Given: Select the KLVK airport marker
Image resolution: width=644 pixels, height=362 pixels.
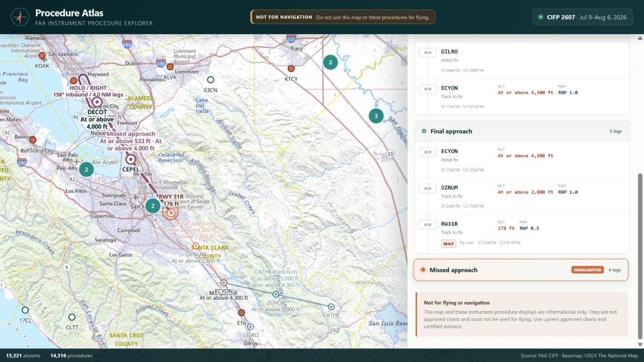Looking at the screenshot, I should [170, 67].
